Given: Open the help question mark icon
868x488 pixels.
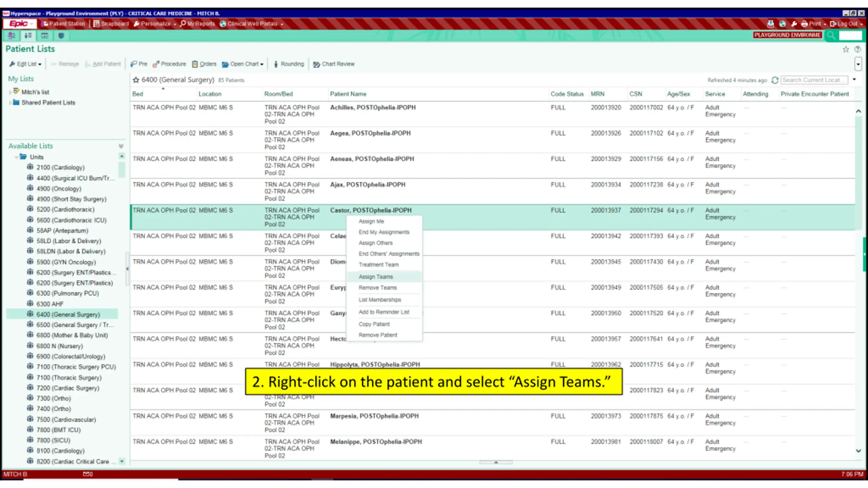Looking at the screenshot, I should click(857, 49).
